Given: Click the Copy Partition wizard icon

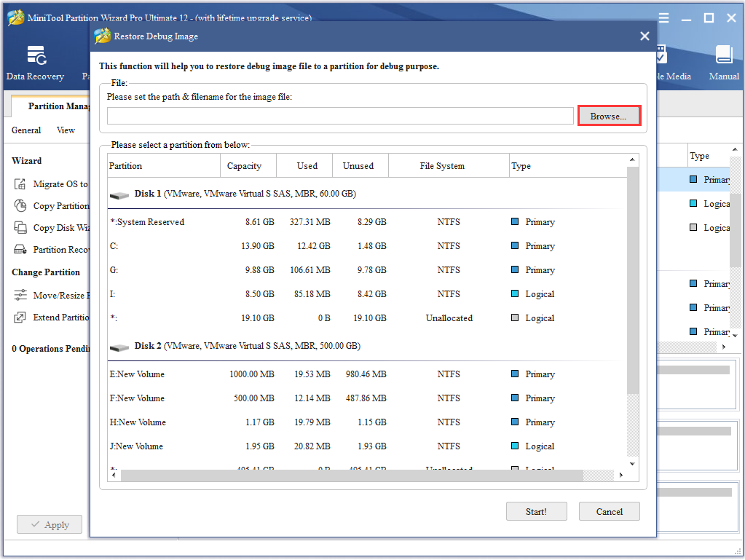Looking at the screenshot, I should click(20, 206).
